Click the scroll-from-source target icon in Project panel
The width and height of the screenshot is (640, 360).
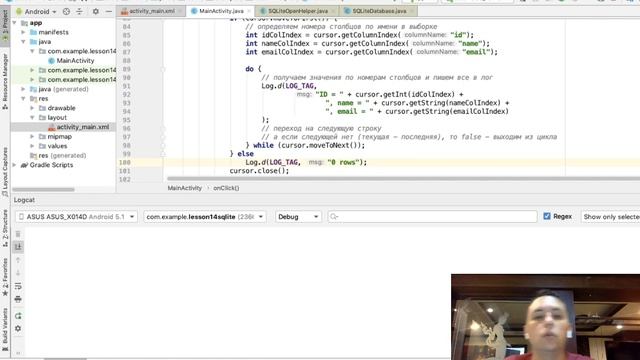click(66, 11)
